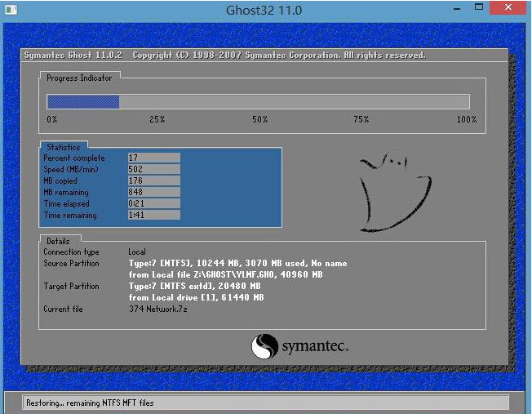Screen dimensions: 532x414
Task: Click the Symantec brand name text
Action: [315, 347]
